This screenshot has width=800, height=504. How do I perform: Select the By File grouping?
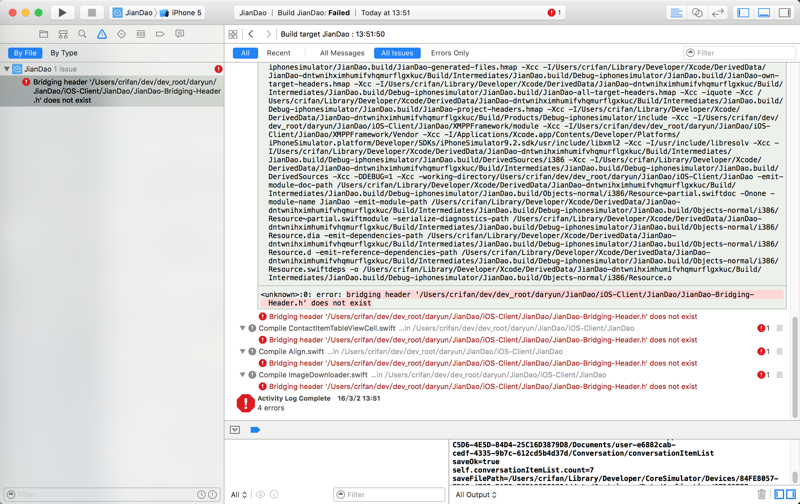25,53
